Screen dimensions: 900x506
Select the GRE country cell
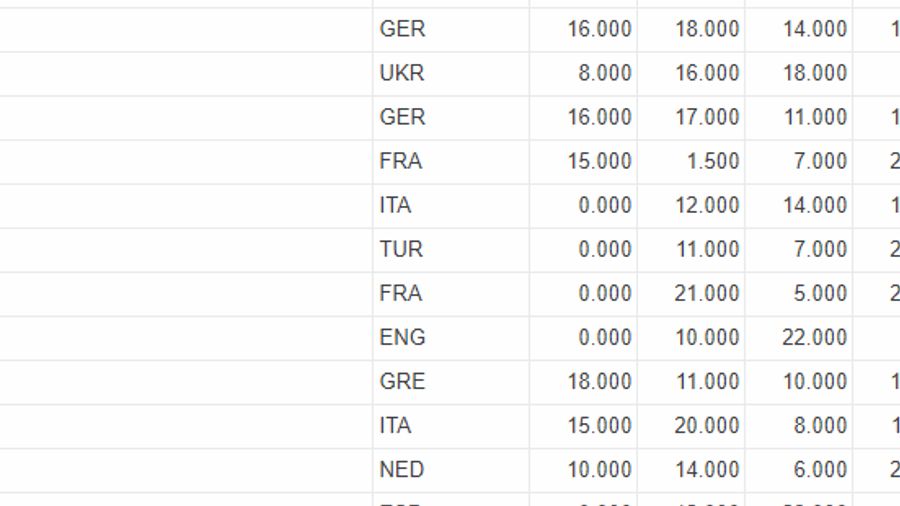pyautogui.click(x=451, y=383)
